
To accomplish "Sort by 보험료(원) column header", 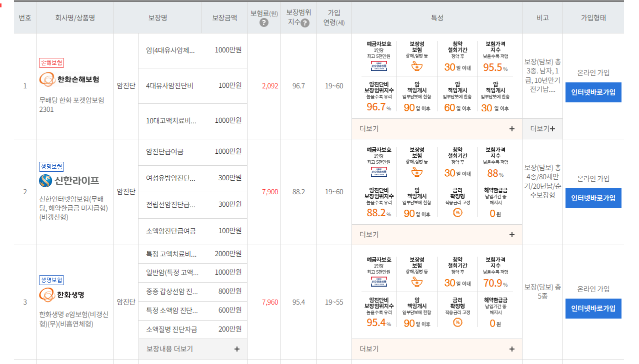I will click(x=264, y=17).
